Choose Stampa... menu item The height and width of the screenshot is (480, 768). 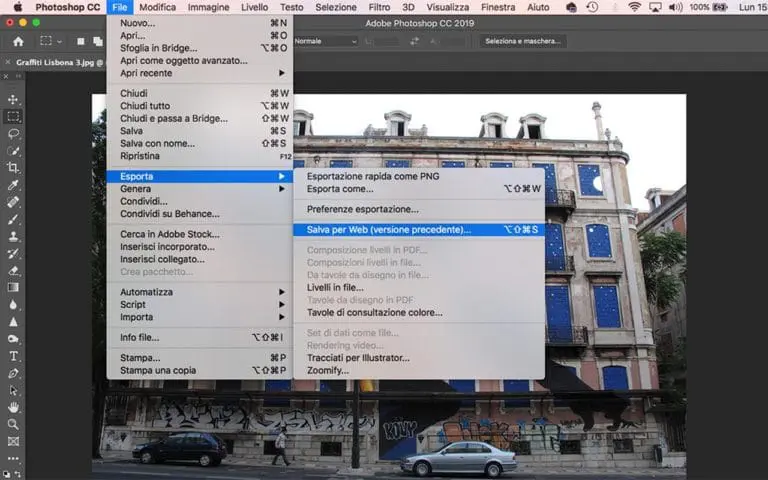pos(200,358)
